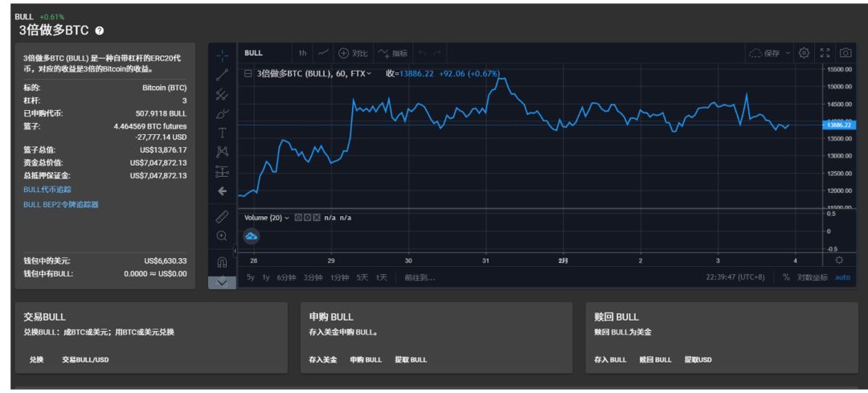Select the text annotation tool
This screenshot has width=868, height=393.
pyautogui.click(x=222, y=133)
